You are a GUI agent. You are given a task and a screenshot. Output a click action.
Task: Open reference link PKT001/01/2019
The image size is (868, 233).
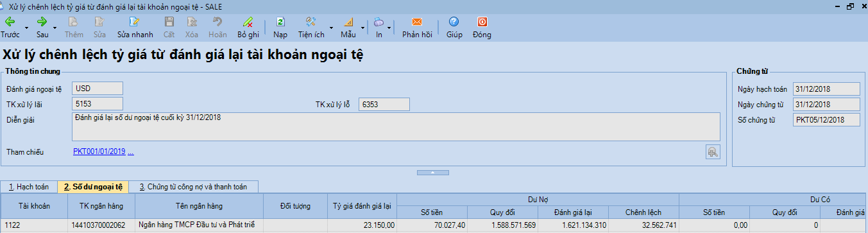[99, 152]
